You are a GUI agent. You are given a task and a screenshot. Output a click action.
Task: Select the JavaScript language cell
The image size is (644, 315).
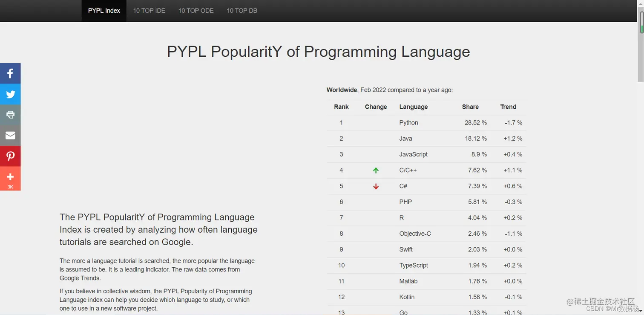[x=414, y=154]
